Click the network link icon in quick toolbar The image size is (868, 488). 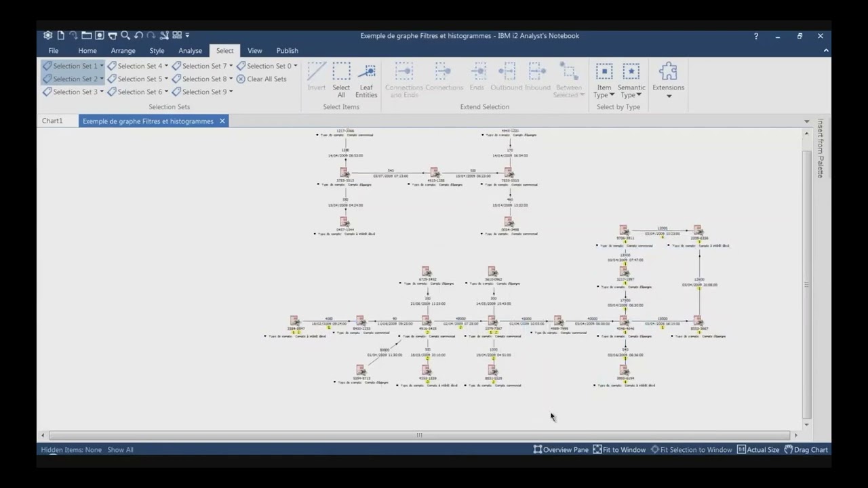164,35
